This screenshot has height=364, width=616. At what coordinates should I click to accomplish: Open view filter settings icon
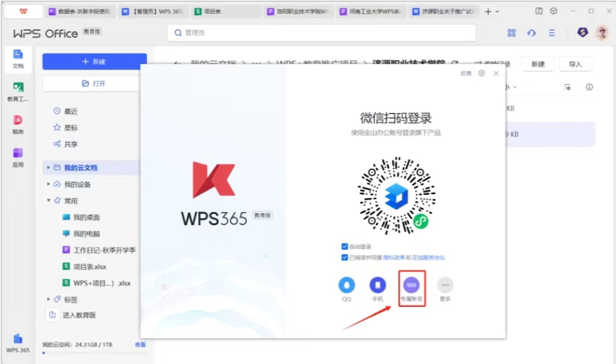(x=567, y=87)
